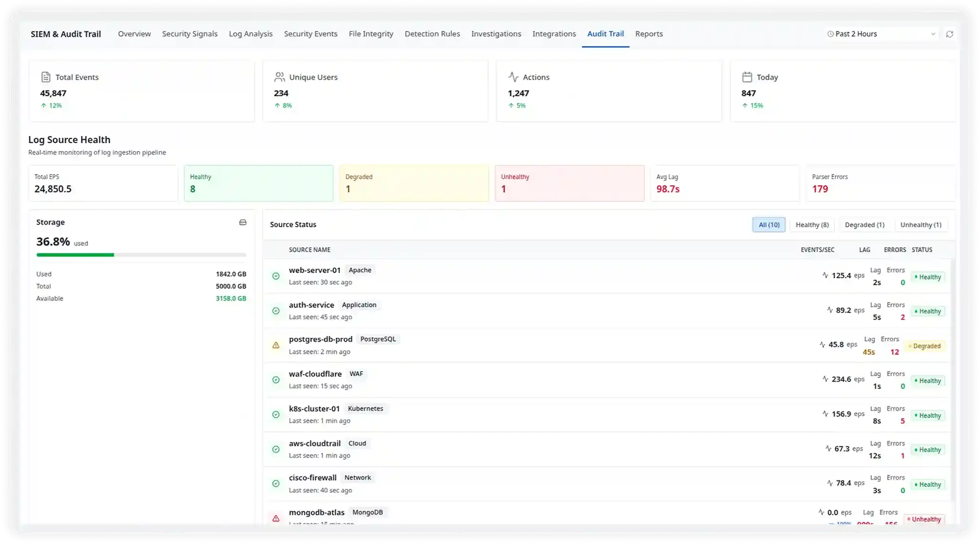
Task: Click web-server-01 green check status icon
Action: [x=276, y=276]
